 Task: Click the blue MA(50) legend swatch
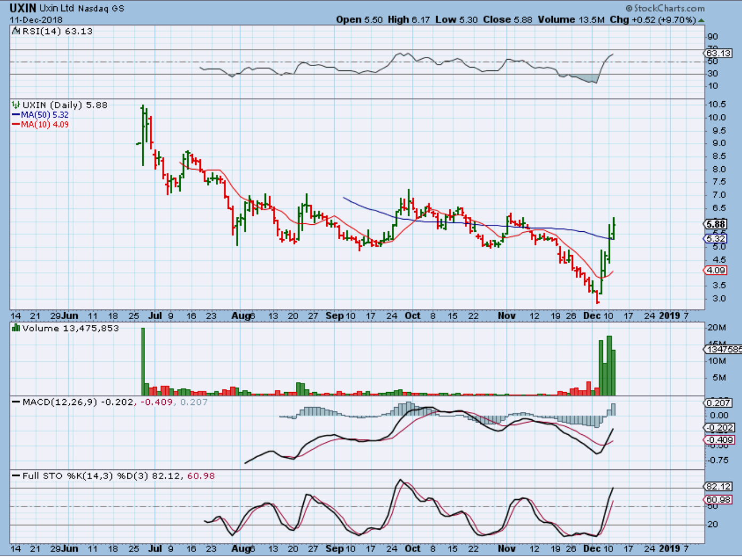pos(16,115)
